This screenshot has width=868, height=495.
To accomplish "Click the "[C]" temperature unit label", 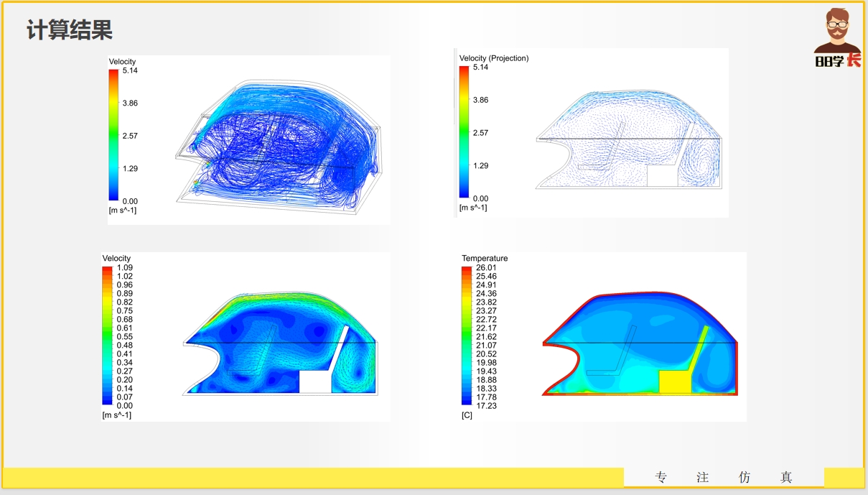I will click(467, 415).
